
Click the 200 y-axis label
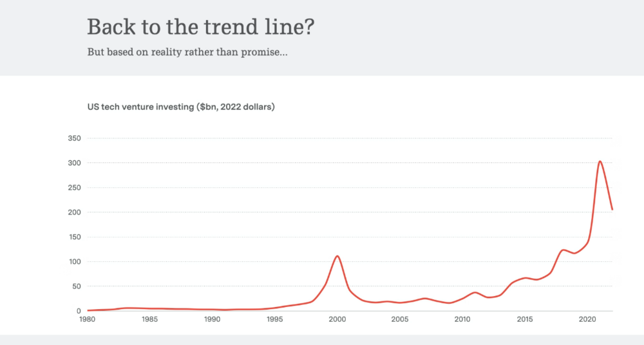(x=73, y=212)
